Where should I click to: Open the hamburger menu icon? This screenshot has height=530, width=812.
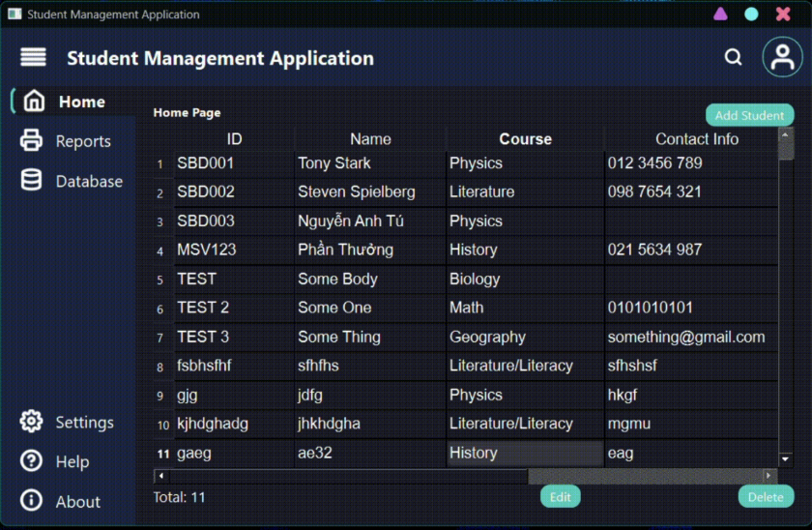pos(33,57)
